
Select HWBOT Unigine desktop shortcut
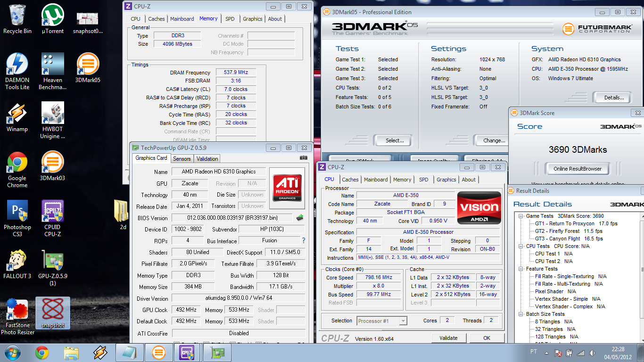click(53, 121)
